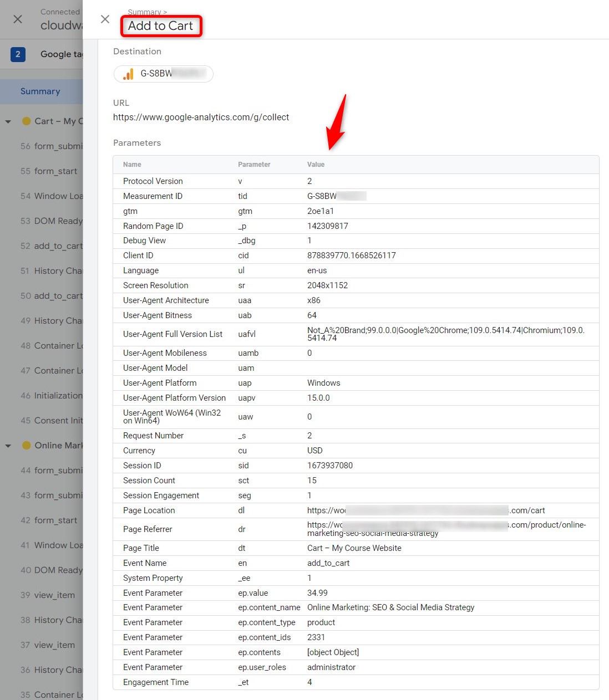Open the G-S8BW destination chip
The image size is (609, 700).
pos(164,74)
